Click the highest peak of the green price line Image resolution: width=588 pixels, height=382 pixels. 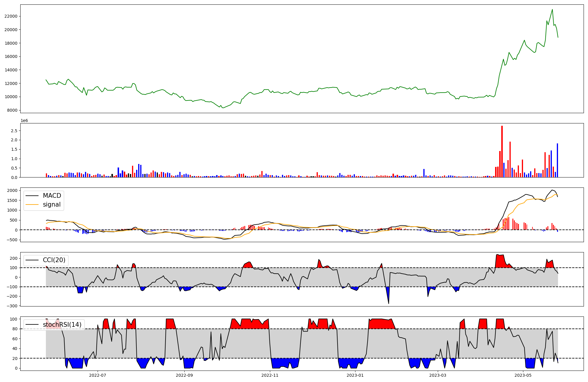tap(552, 10)
